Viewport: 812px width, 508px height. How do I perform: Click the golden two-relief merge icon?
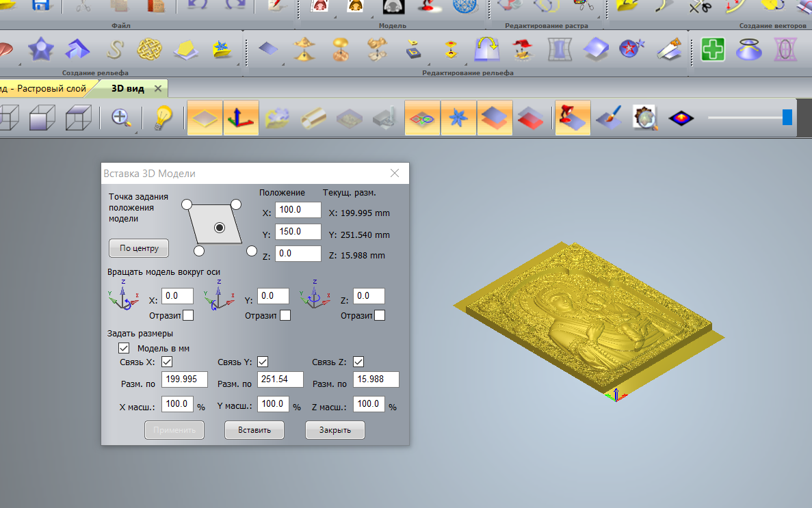(304, 50)
